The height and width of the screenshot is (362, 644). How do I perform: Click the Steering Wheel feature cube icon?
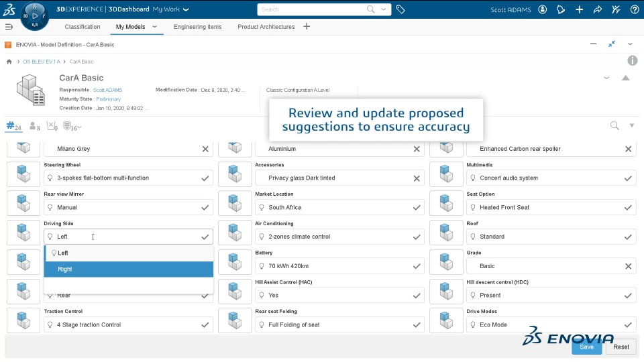(x=23, y=174)
